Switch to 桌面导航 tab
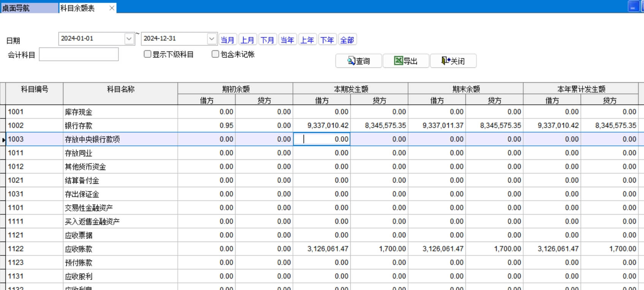This screenshot has height=290, width=644. point(16,8)
